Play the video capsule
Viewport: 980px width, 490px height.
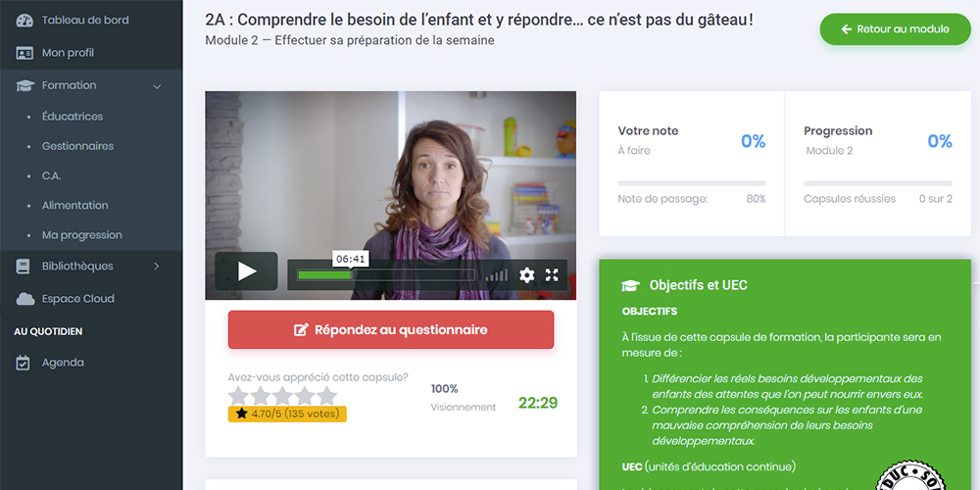coord(246,271)
